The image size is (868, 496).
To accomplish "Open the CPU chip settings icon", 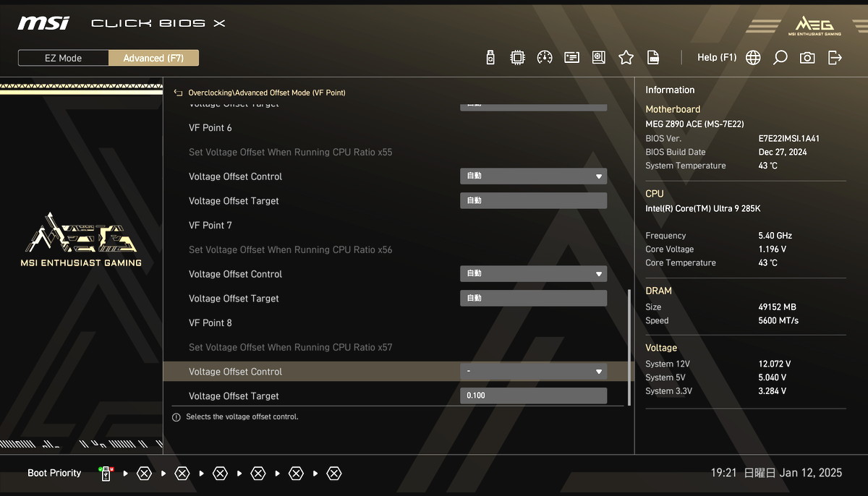I will [517, 58].
